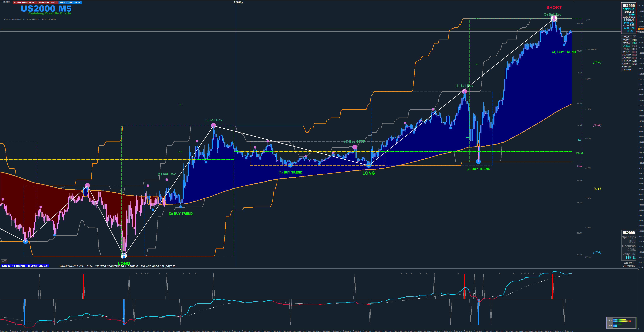Switch timeframe to H4
The height and width of the screenshot is (332, 644).
click(x=634, y=55)
